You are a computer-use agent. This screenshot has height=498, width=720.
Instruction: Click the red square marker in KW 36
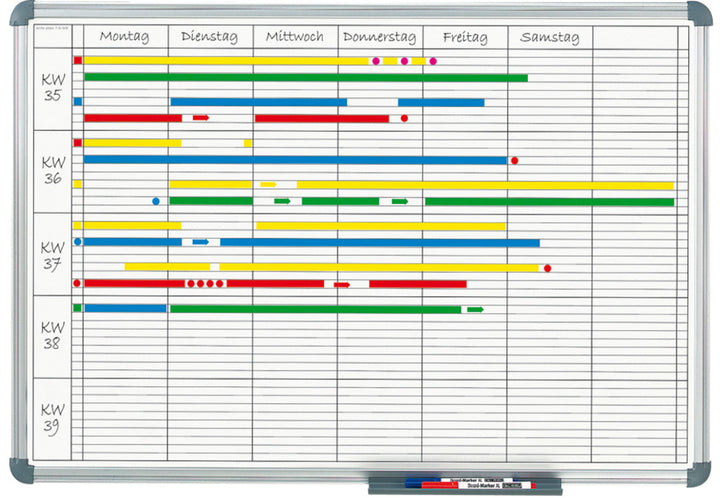pyautogui.click(x=78, y=143)
